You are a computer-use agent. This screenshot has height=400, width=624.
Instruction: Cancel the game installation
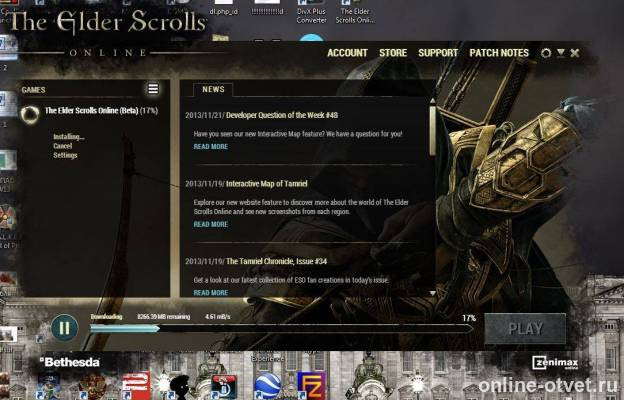click(62, 146)
